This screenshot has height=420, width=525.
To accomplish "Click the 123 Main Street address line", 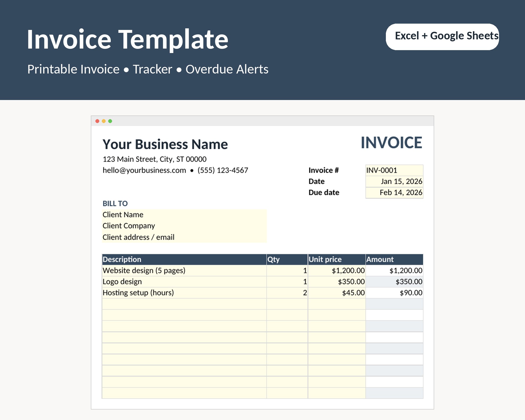I will [x=155, y=159].
